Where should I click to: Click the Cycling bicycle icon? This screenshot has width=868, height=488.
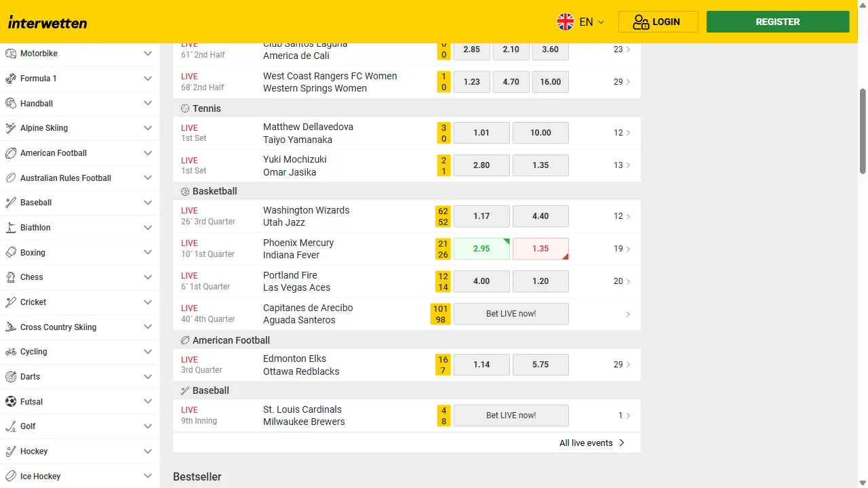click(11, 352)
